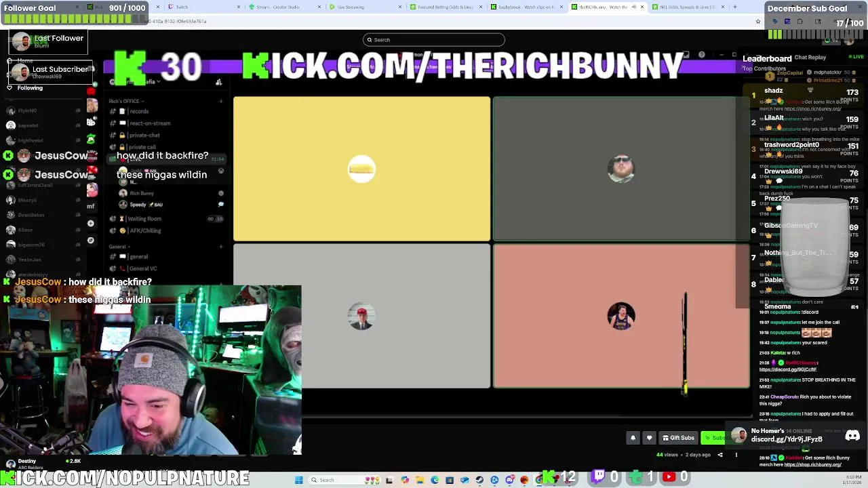
Task: Open the Discord server invite people icon
Action: click(x=218, y=82)
